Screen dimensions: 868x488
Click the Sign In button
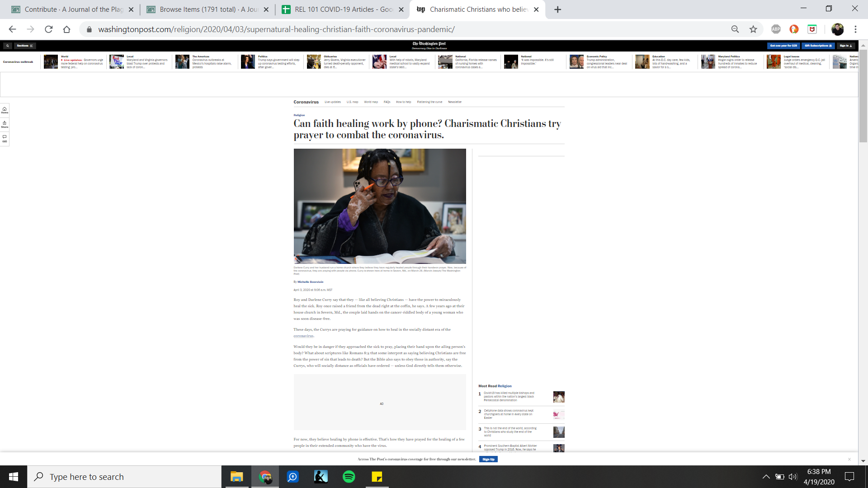[x=845, y=46]
